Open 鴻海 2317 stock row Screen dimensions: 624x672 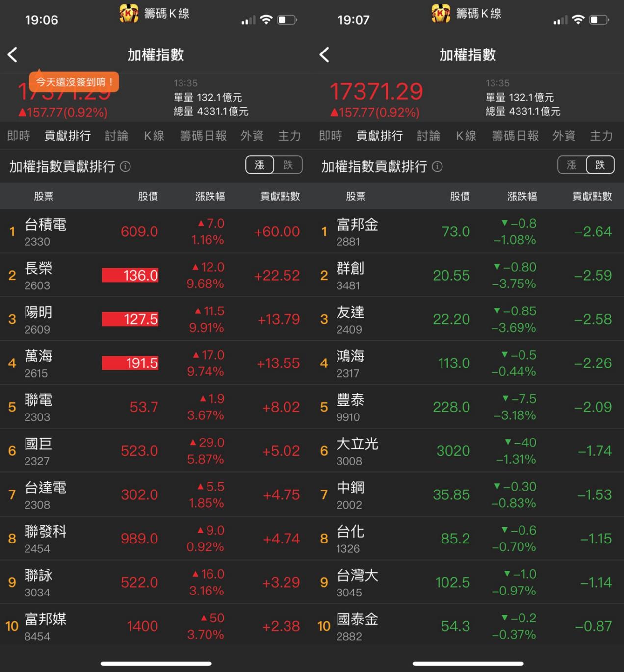point(468,363)
